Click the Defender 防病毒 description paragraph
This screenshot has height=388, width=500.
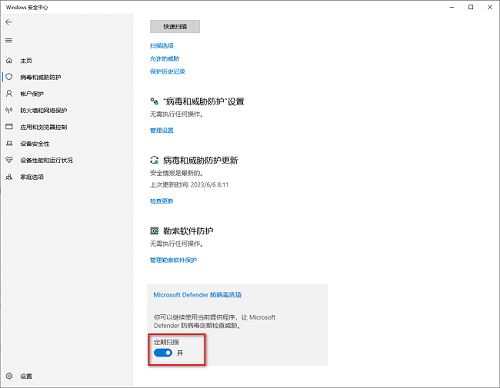tap(215, 321)
